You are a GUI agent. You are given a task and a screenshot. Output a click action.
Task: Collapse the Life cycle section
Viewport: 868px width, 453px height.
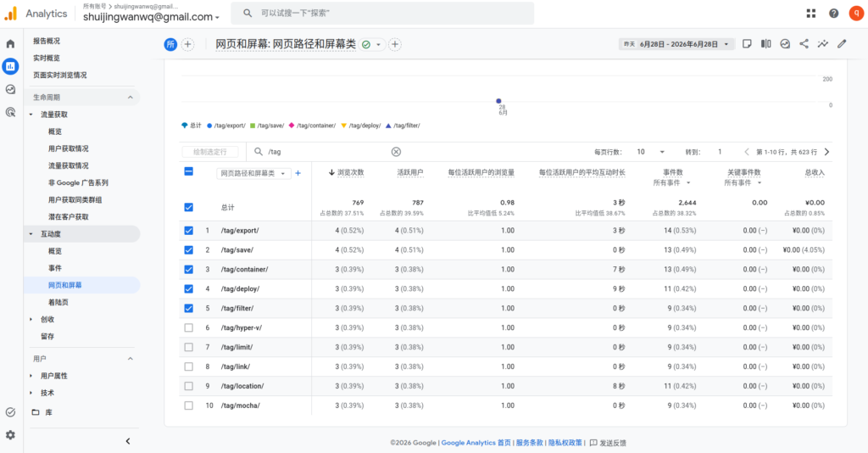(130, 98)
